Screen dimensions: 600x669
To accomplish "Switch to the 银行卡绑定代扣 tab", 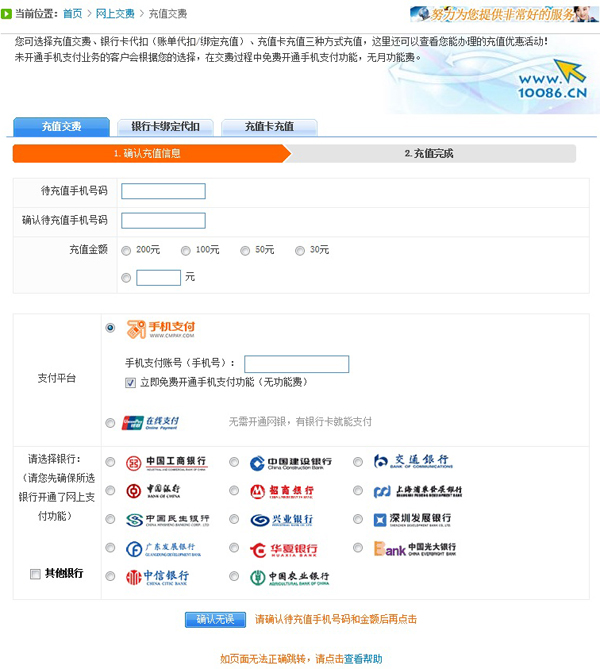I will [x=165, y=127].
